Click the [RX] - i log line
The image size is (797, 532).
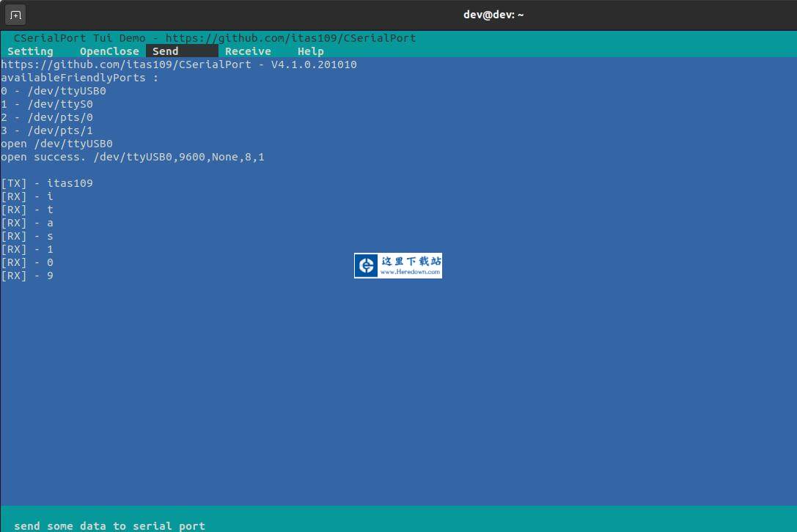[27, 196]
